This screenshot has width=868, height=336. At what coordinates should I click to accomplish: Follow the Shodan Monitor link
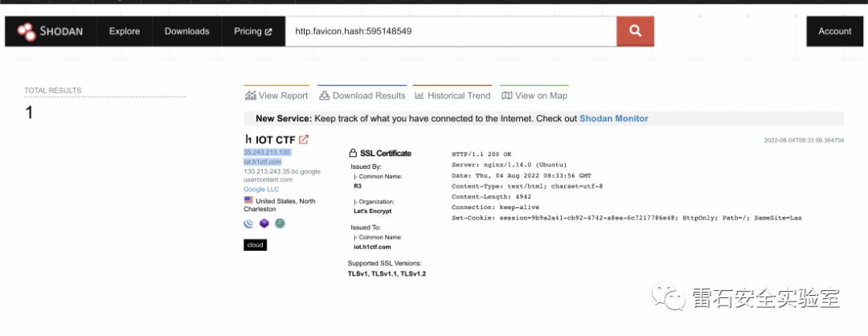(x=613, y=118)
